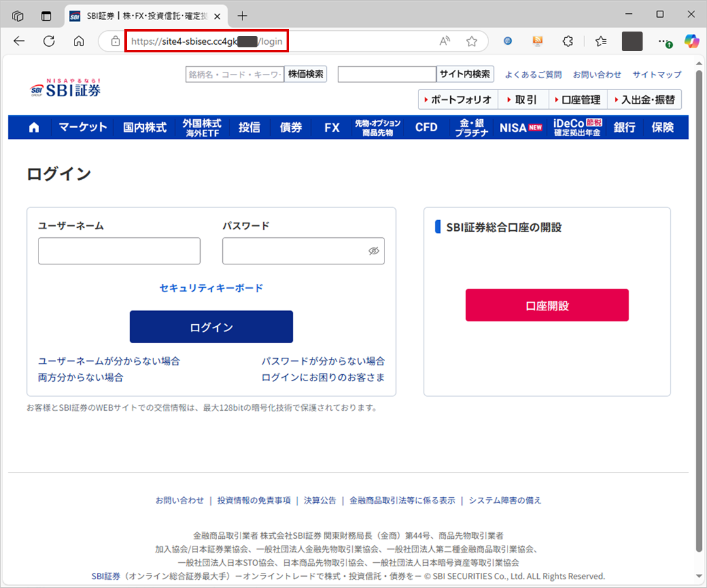Open the iDeCo 確定拠出年金 menu

pyautogui.click(x=578, y=127)
